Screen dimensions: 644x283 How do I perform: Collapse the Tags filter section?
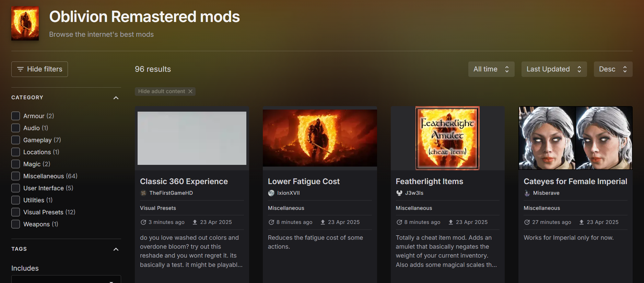(116, 249)
